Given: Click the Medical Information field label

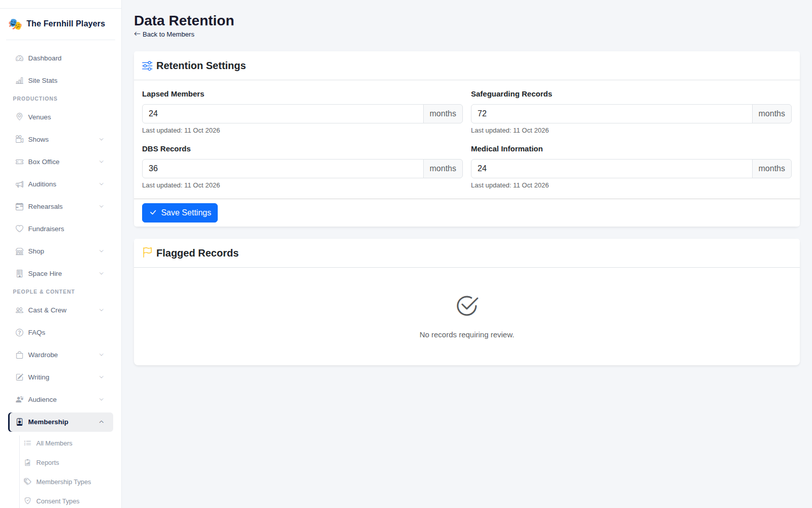Looking at the screenshot, I should 506,149.
